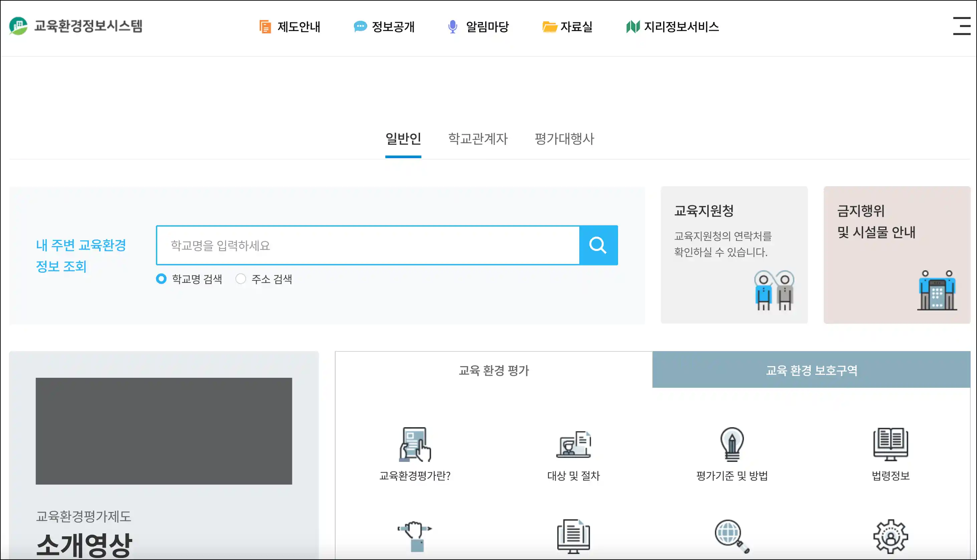Select the 주소 검색 radio button
The width and height of the screenshot is (977, 560).
(240, 279)
